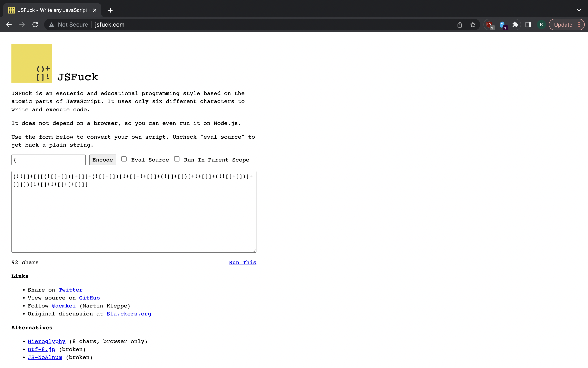Viewport: 588px width, 368px height.
Task: Click the Links section heading
Action: click(20, 276)
